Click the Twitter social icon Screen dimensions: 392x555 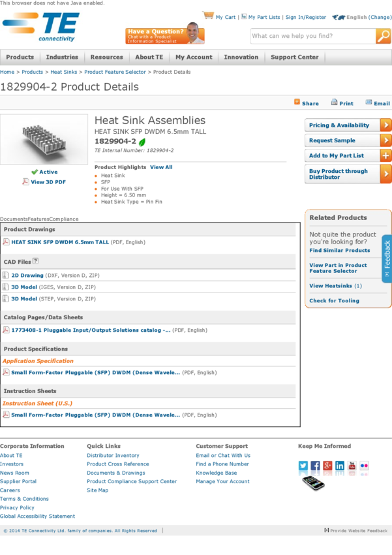tap(303, 466)
